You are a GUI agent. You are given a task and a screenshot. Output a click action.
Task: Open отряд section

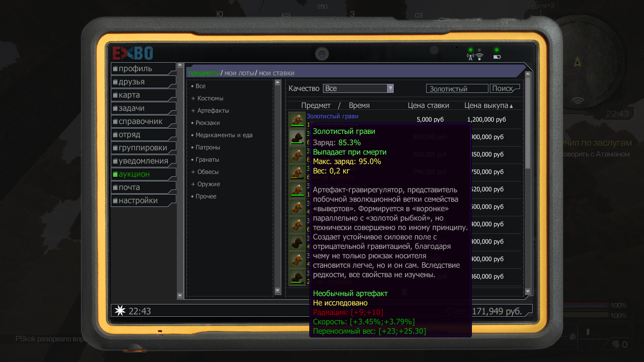[x=143, y=134]
